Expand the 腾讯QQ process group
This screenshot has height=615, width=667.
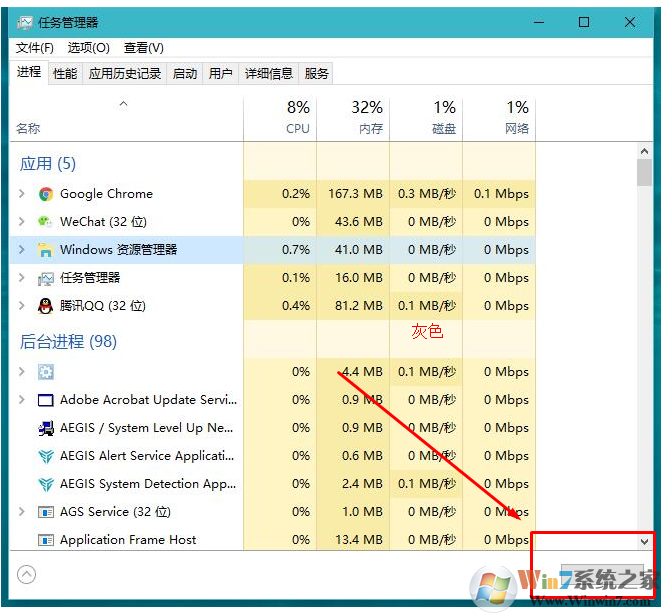pyautogui.click(x=22, y=306)
